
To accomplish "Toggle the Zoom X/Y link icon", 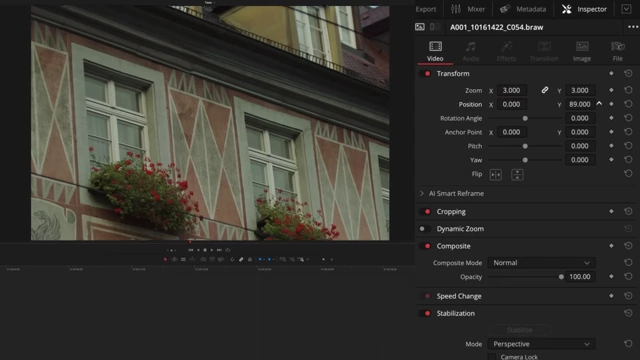I will [x=544, y=90].
